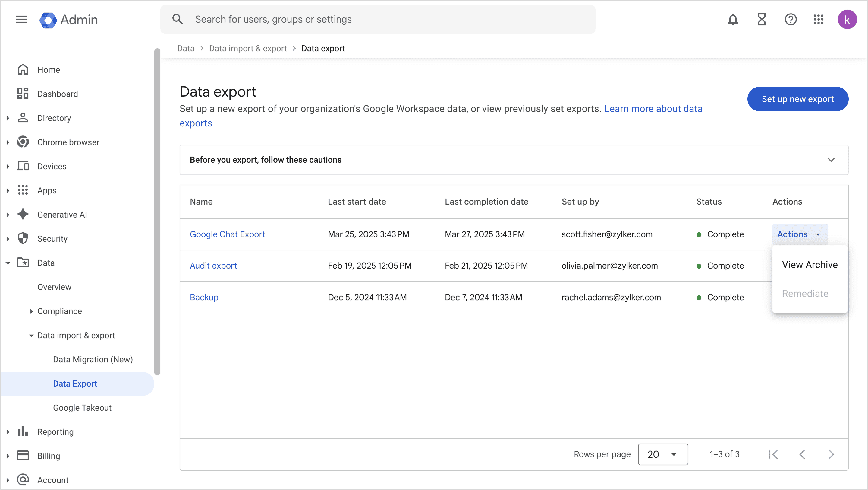The height and width of the screenshot is (490, 868).
Task: Open the Rows per page dropdown
Action: point(662,454)
